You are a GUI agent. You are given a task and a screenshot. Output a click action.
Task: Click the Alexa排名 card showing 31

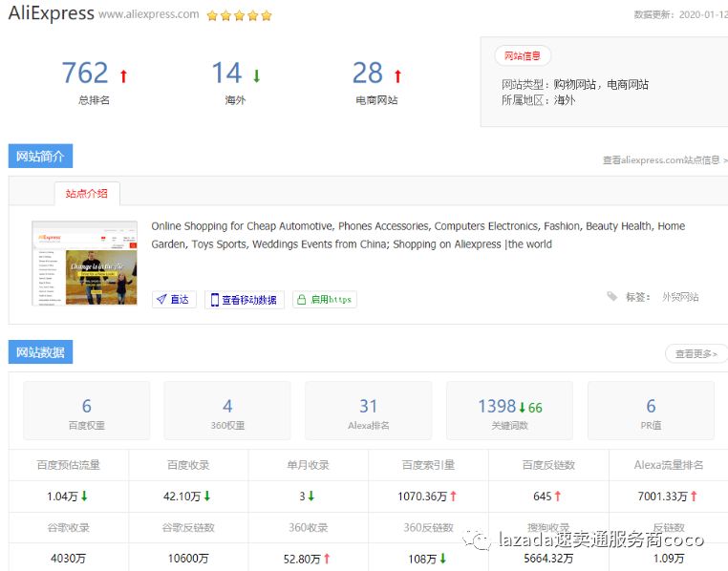pyautogui.click(x=369, y=411)
